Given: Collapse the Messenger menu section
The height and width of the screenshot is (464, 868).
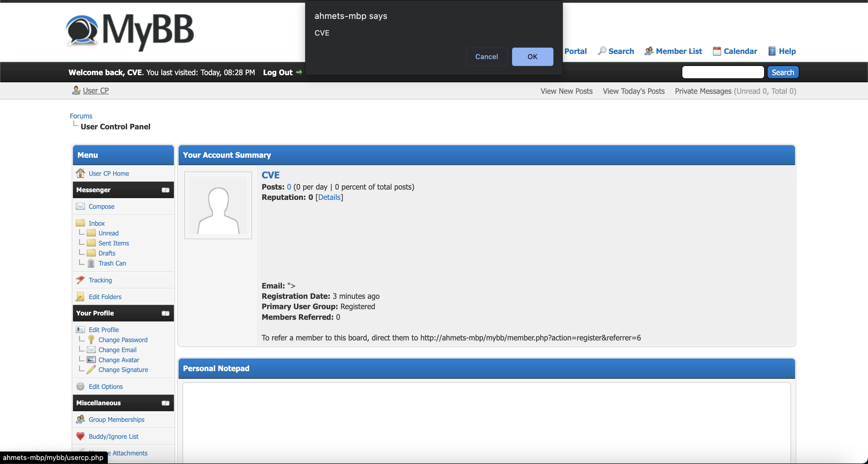Looking at the screenshot, I should click(x=165, y=190).
